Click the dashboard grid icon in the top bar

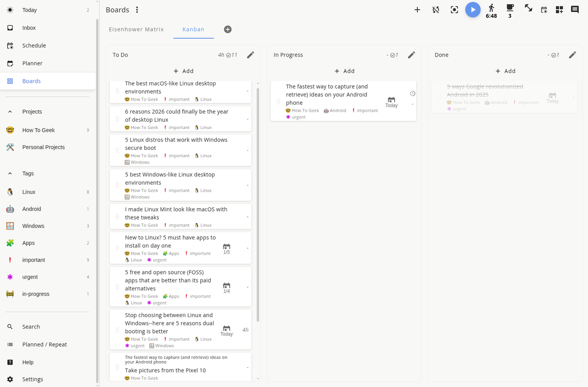click(559, 9)
